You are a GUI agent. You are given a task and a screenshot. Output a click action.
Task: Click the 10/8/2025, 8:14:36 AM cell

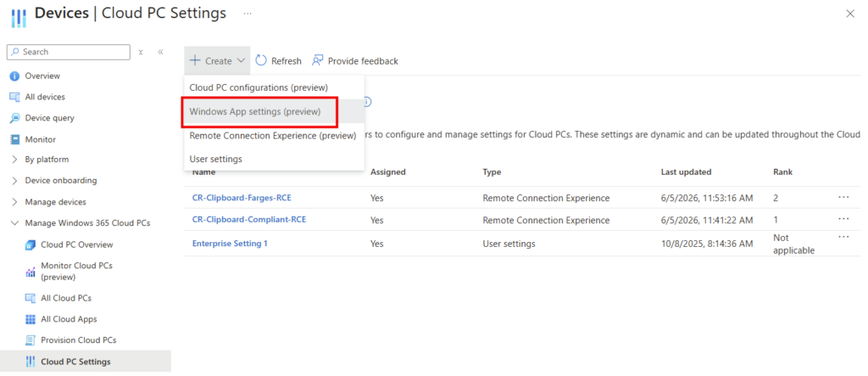[x=707, y=244]
